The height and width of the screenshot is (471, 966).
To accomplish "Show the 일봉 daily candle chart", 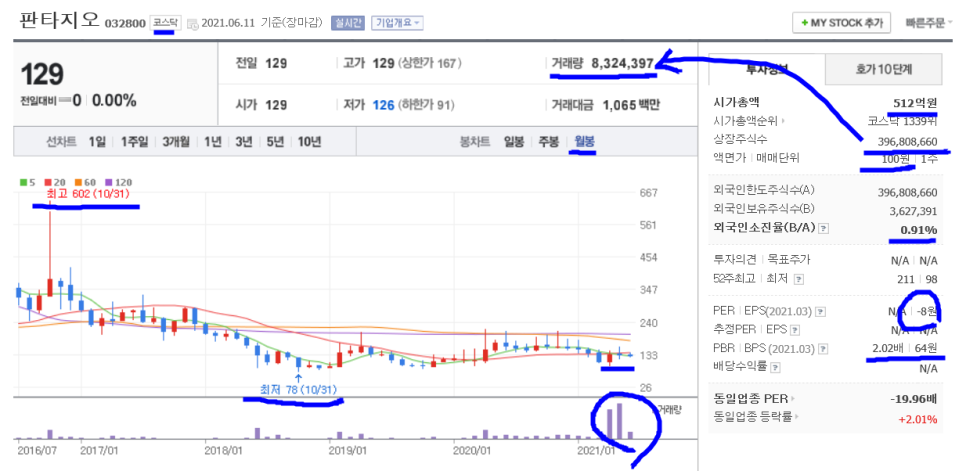I will click(513, 141).
